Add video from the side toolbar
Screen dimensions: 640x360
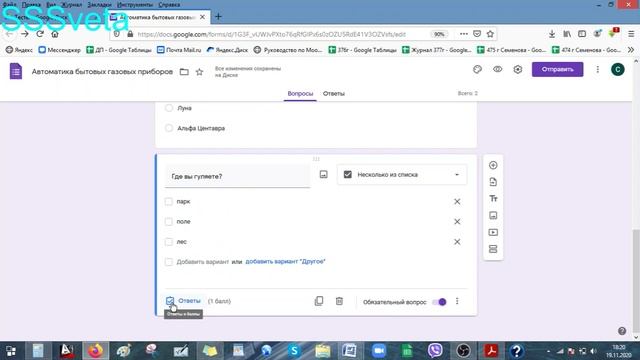click(x=493, y=232)
